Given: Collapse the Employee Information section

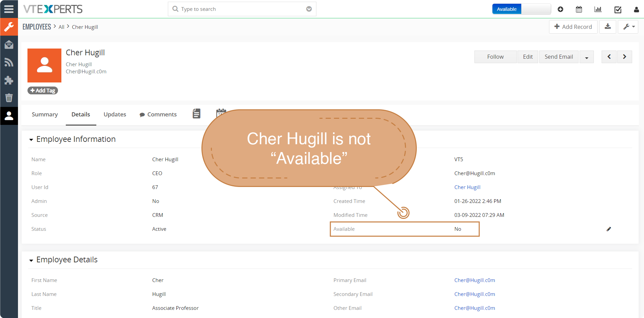Looking at the screenshot, I should click(x=31, y=139).
